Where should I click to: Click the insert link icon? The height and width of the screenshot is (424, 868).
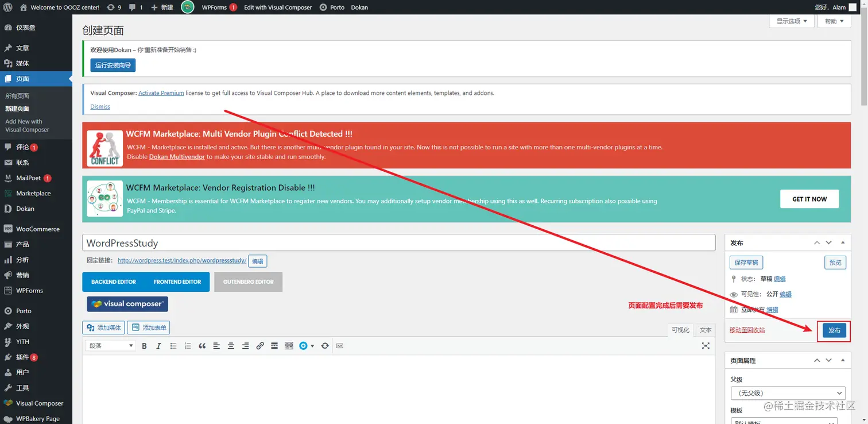pyautogui.click(x=260, y=346)
